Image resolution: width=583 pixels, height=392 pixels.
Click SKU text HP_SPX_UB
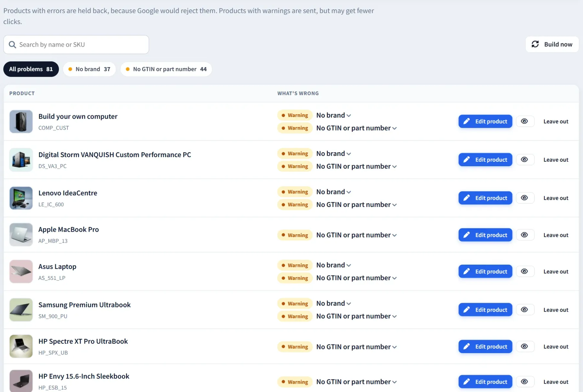pos(53,352)
